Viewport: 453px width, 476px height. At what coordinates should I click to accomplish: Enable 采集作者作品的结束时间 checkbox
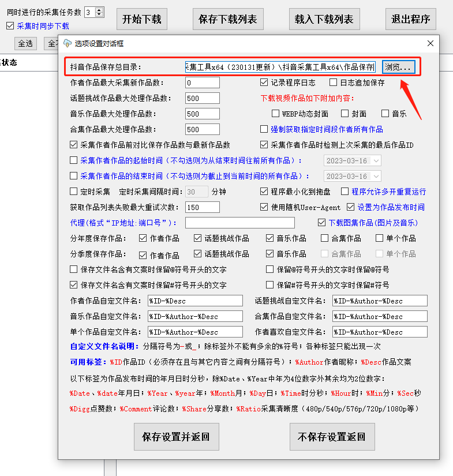(x=73, y=176)
